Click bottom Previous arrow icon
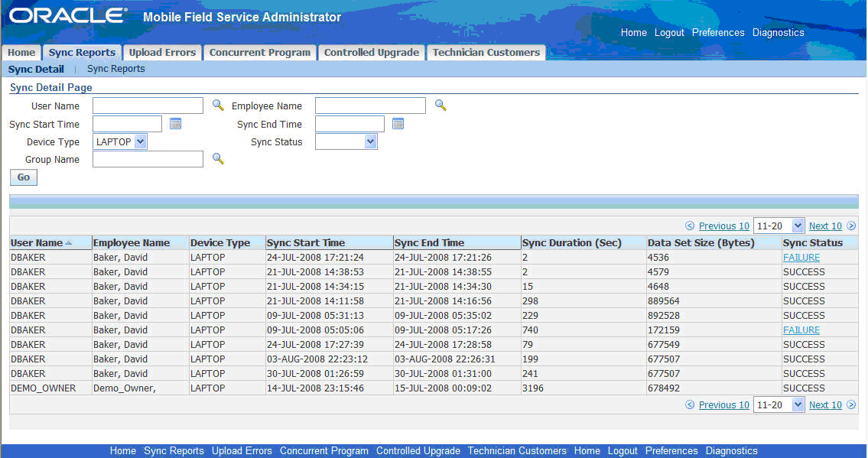Image resolution: width=868 pixels, height=458 pixels. pos(690,404)
